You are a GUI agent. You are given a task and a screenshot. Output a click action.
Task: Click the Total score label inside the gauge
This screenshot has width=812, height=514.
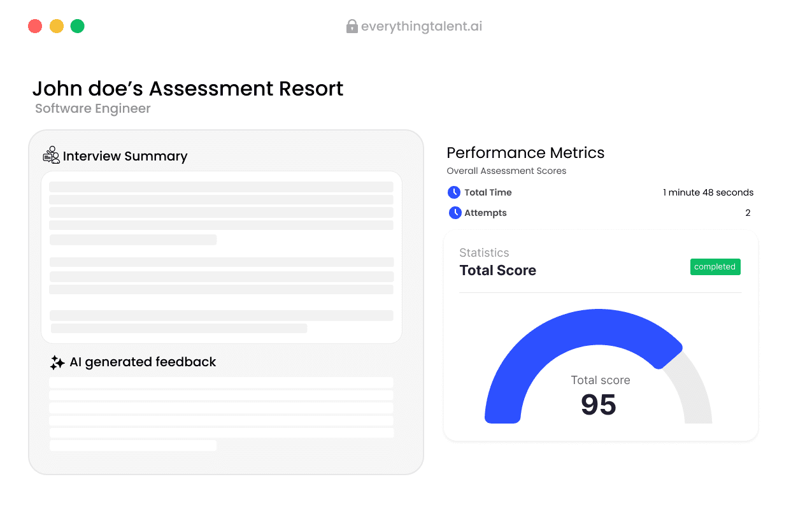tap(601, 380)
